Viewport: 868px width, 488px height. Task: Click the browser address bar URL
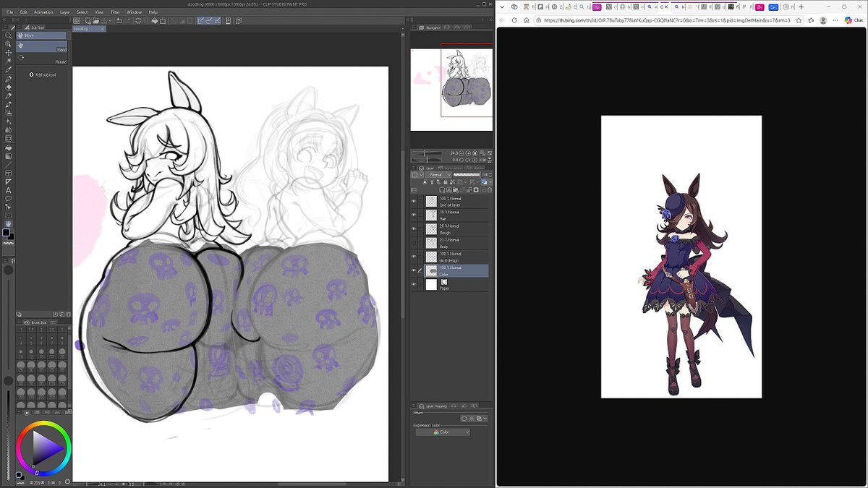coord(665,20)
